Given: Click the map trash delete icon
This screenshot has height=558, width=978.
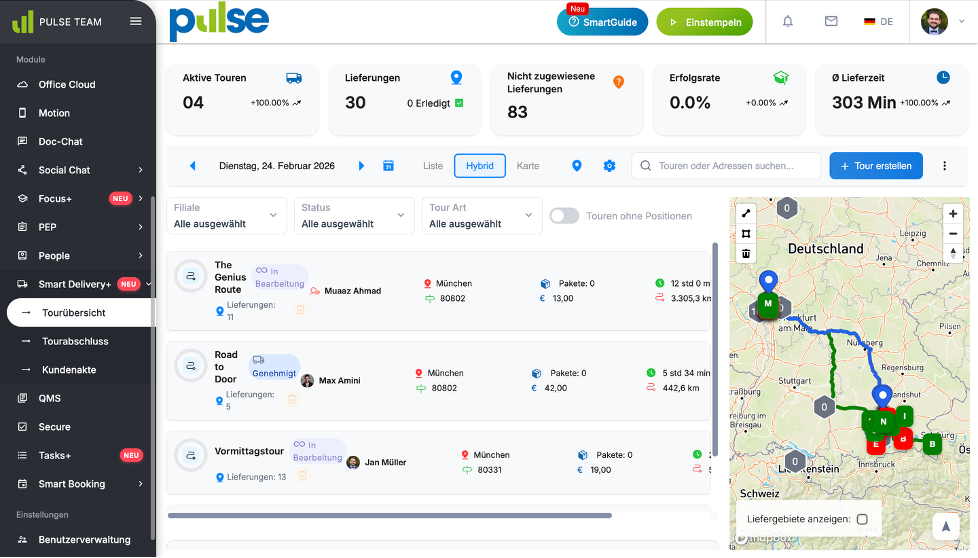Looking at the screenshot, I should pyautogui.click(x=746, y=254).
